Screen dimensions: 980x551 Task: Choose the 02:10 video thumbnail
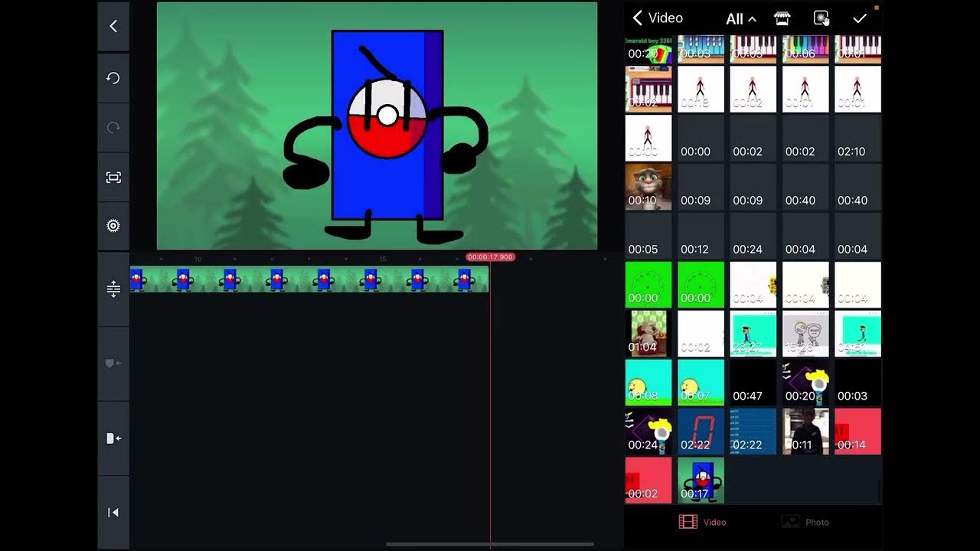[857, 138]
